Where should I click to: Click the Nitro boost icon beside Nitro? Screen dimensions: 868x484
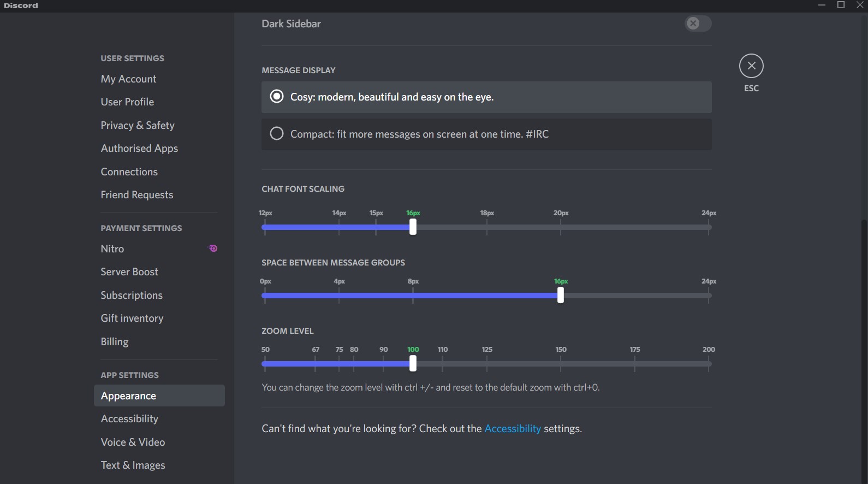(x=212, y=249)
